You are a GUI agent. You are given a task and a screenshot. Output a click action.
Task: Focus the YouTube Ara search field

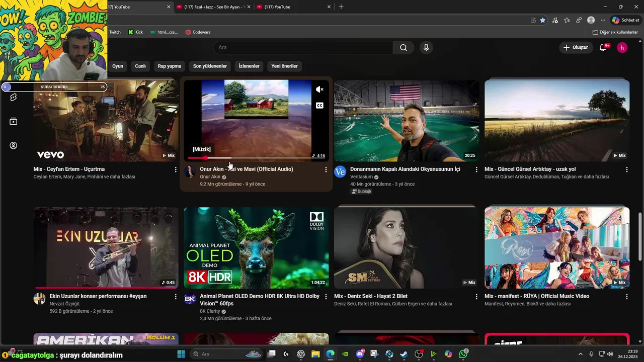point(303,48)
